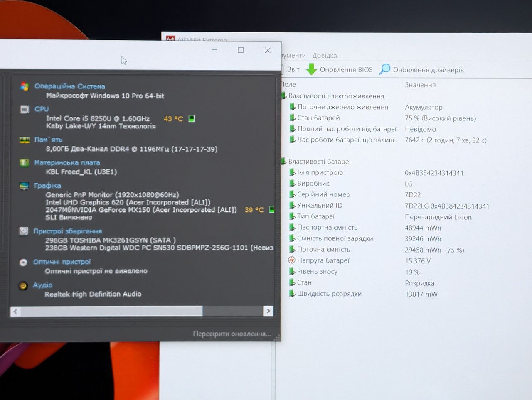532x400 pixels.
Task: Click the monitor icon beside Графіка
Action: point(24,186)
